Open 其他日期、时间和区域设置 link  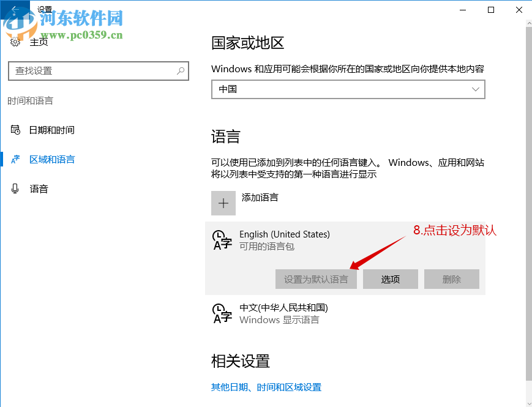point(266,387)
